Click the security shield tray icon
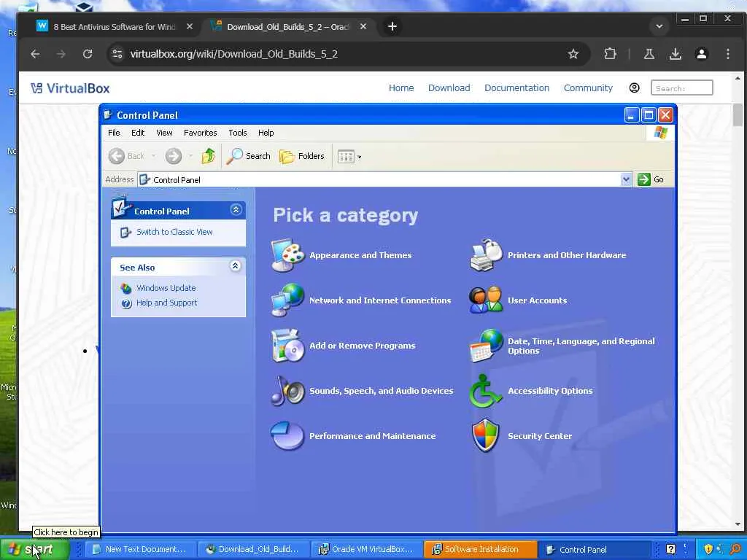The image size is (747, 560). pos(708,550)
